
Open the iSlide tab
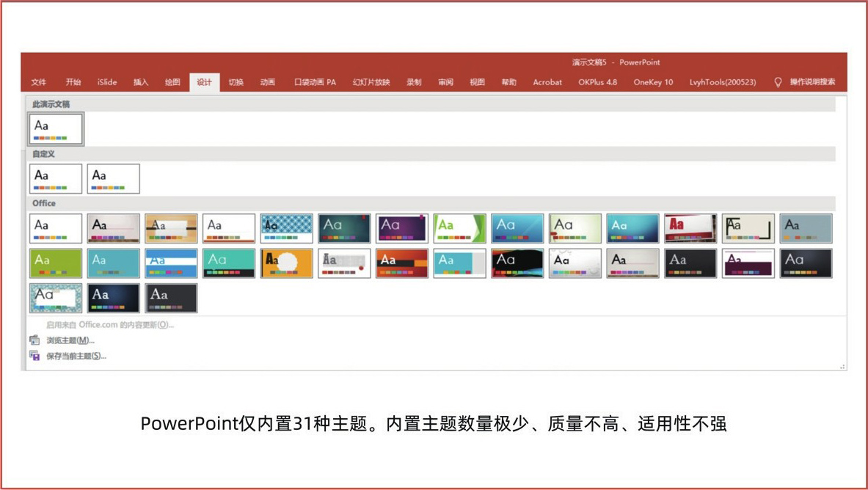(x=107, y=82)
